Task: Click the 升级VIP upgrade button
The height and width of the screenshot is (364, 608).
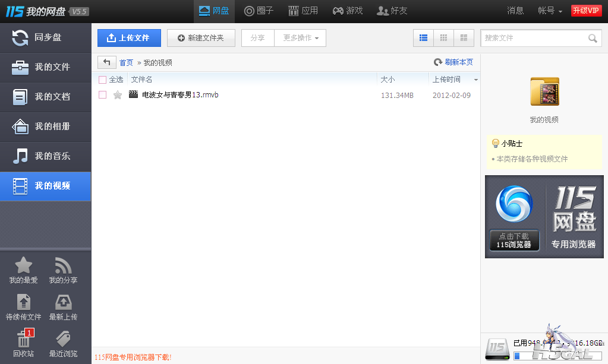Action: click(x=586, y=11)
